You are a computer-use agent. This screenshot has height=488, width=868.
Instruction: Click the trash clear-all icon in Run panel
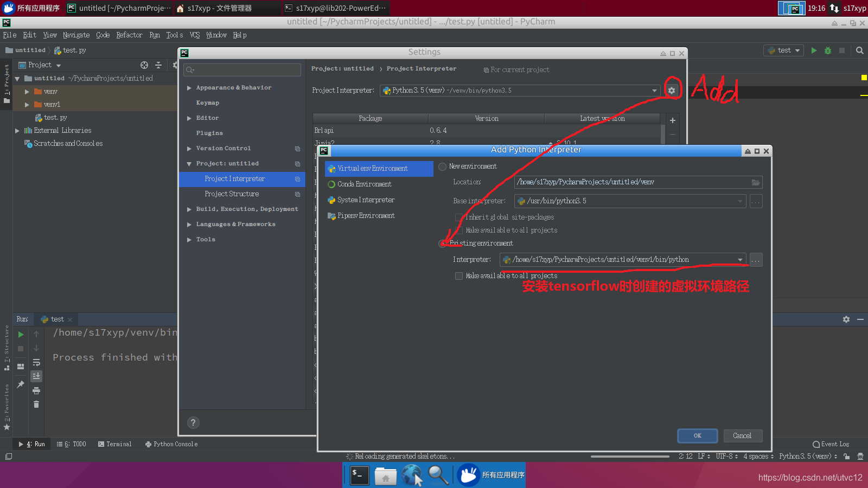tap(36, 404)
